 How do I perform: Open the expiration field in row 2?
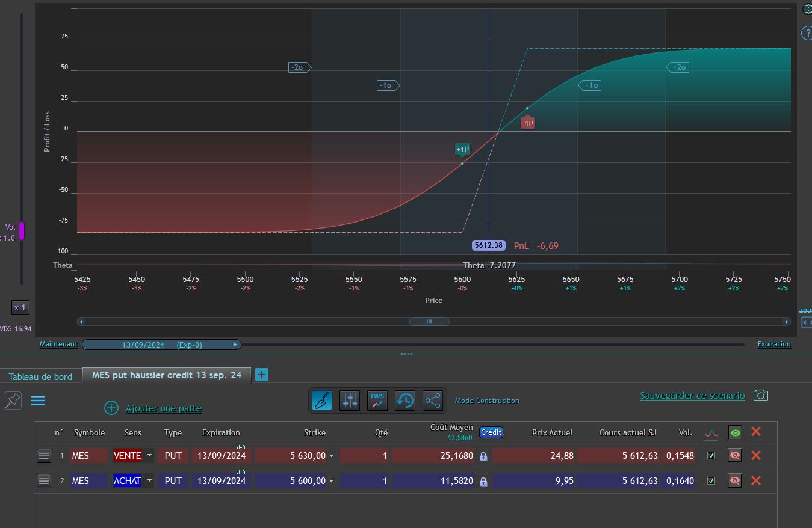[222, 481]
